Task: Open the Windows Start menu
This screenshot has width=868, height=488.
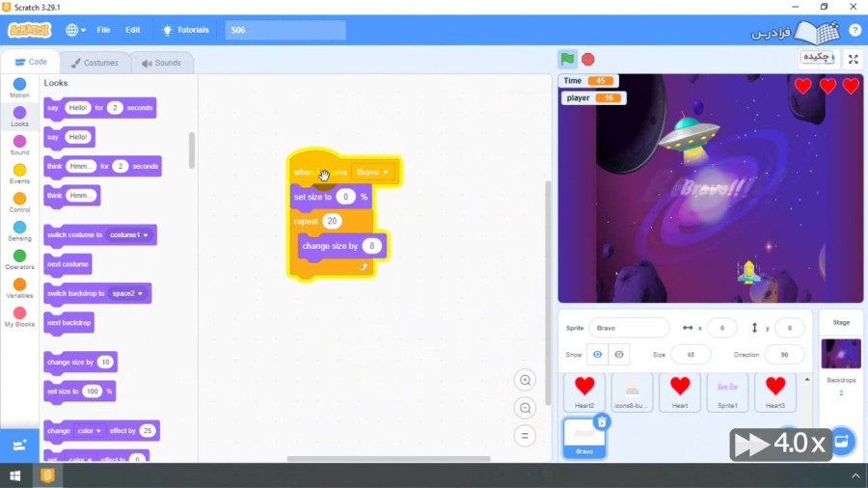Action: tap(14, 475)
